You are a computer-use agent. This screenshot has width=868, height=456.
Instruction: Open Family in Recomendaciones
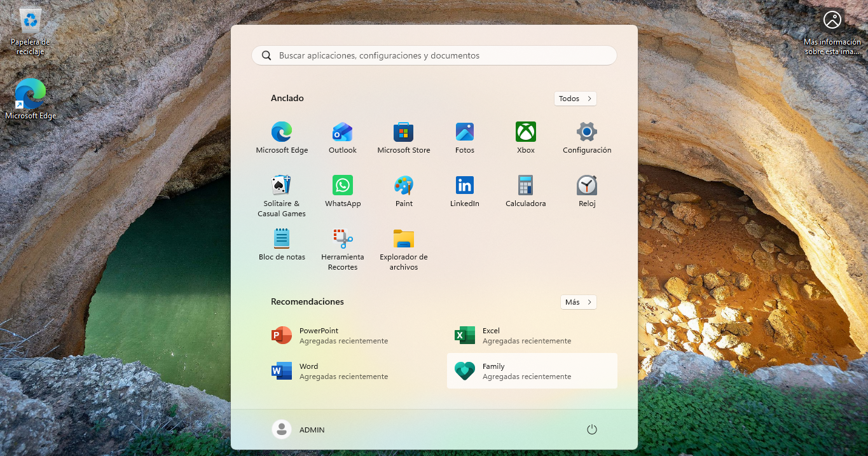pos(532,371)
